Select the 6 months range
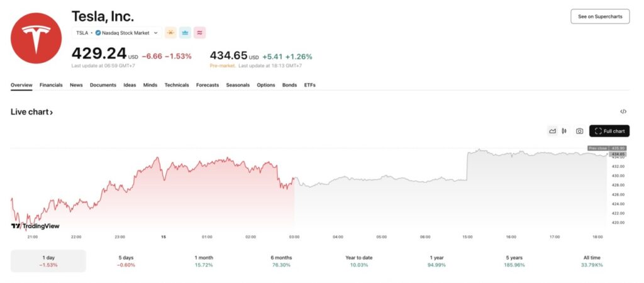 coord(280,261)
